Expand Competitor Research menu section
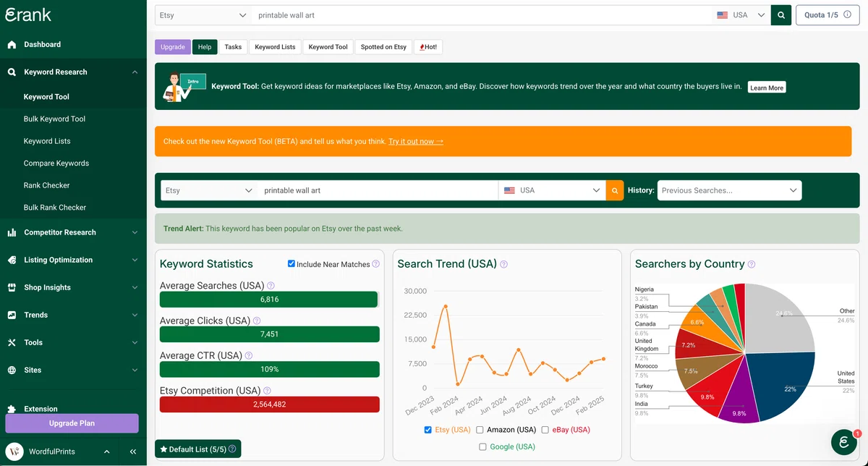 135,232
